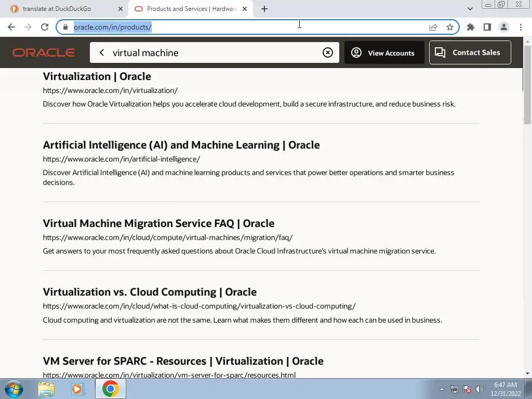This screenshot has height=399, width=532.
Task: Expand the tab search chevron
Action: tap(470, 9)
